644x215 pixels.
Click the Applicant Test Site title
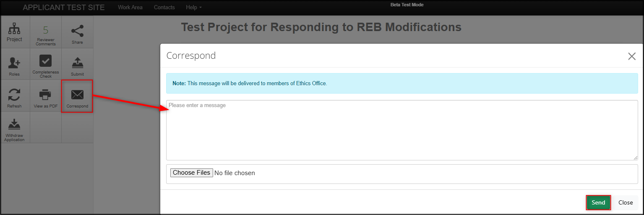coord(64,8)
